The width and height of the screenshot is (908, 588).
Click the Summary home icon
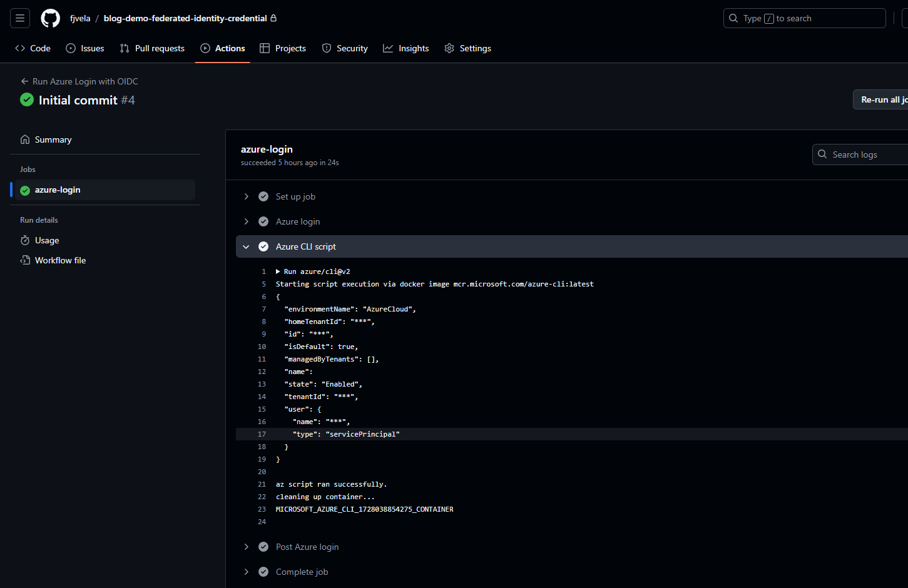(x=25, y=139)
